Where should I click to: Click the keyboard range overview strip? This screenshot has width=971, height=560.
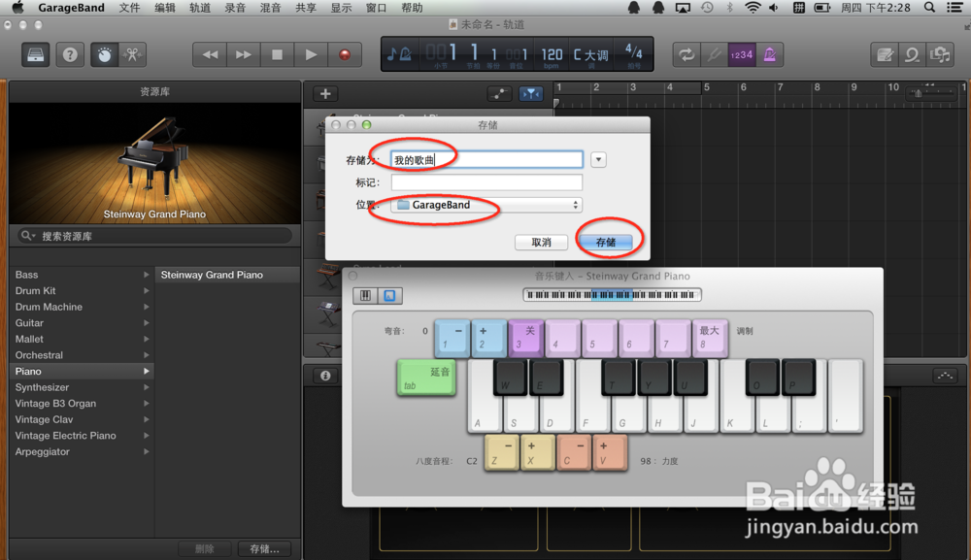tap(612, 295)
